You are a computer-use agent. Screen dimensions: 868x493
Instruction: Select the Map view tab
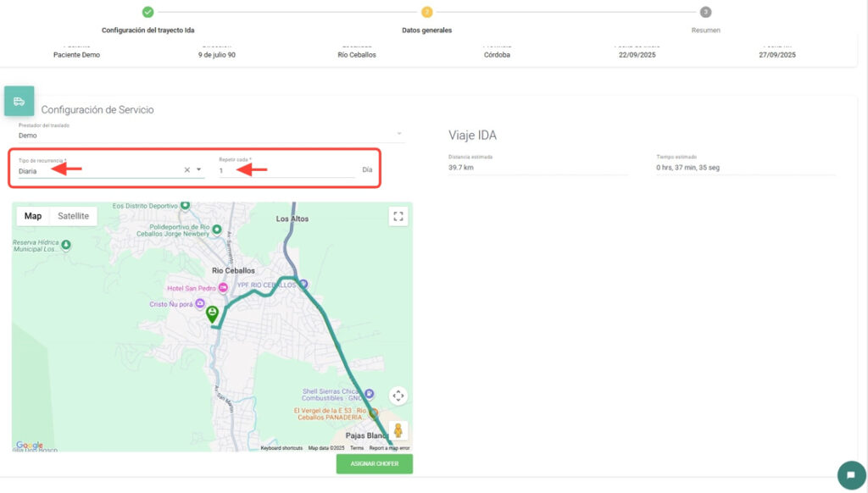pos(33,216)
